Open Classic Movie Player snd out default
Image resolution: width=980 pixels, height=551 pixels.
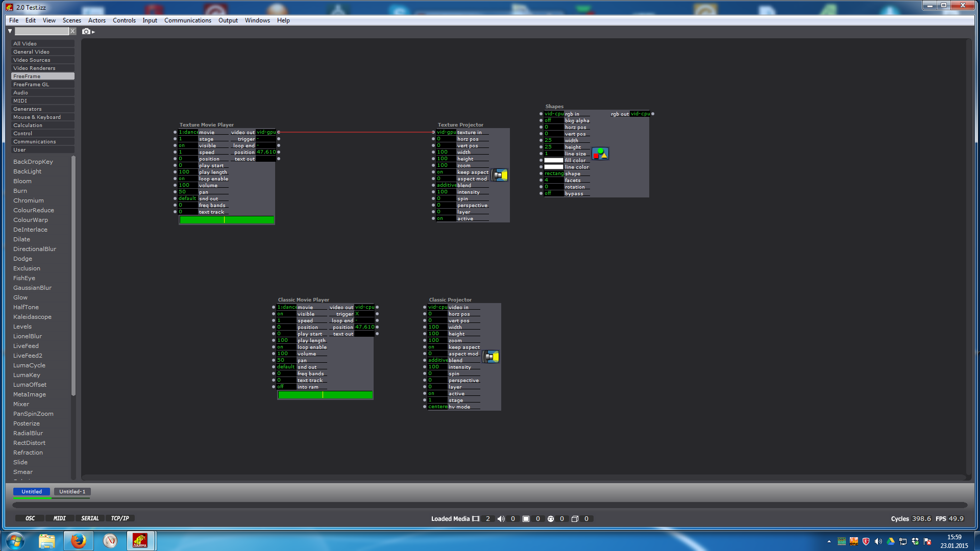286,367
